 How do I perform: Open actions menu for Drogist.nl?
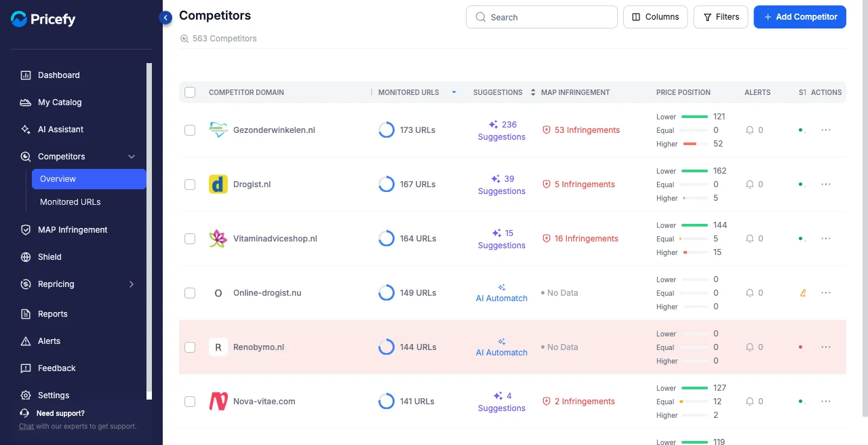[826, 185]
